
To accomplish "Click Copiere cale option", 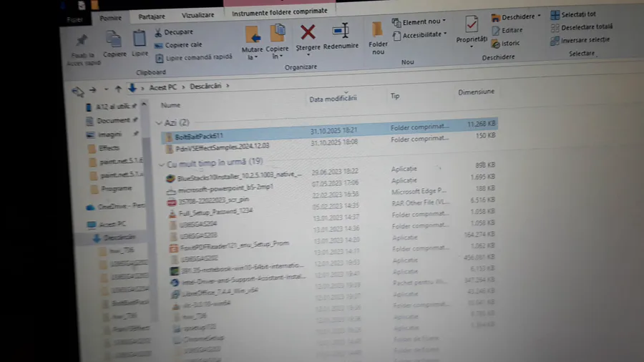I will pos(178,45).
